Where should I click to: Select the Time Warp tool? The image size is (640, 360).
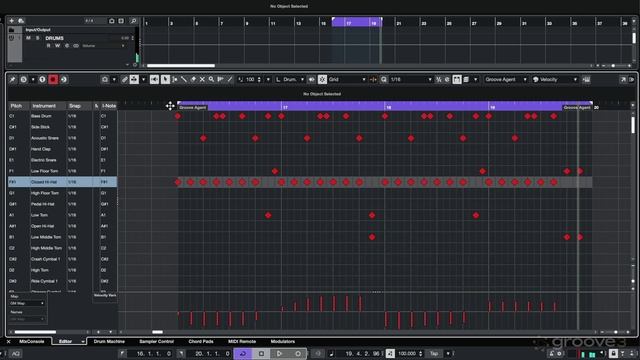(220, 80)
